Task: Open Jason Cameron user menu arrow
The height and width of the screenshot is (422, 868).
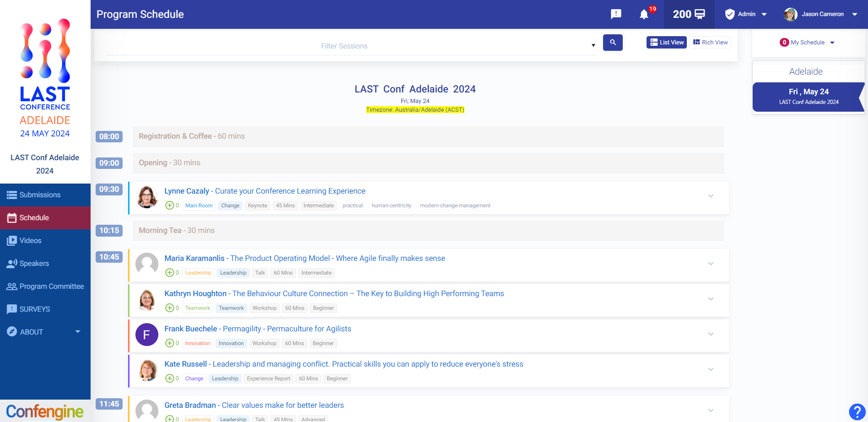Action: click(x=855, y=14)
